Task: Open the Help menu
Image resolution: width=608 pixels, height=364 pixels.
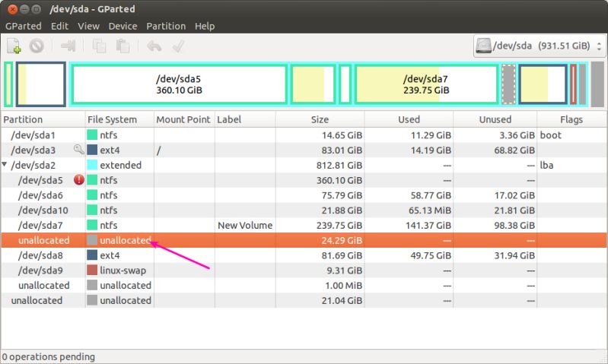Action: point(205,26)
